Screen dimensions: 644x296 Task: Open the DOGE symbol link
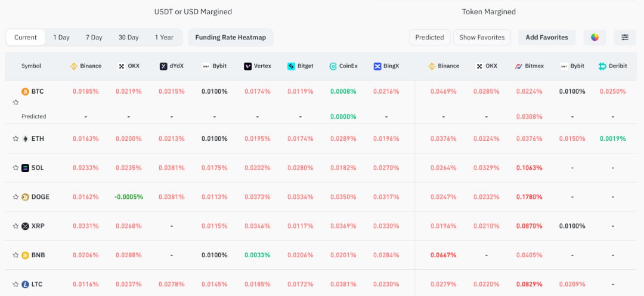41,197
